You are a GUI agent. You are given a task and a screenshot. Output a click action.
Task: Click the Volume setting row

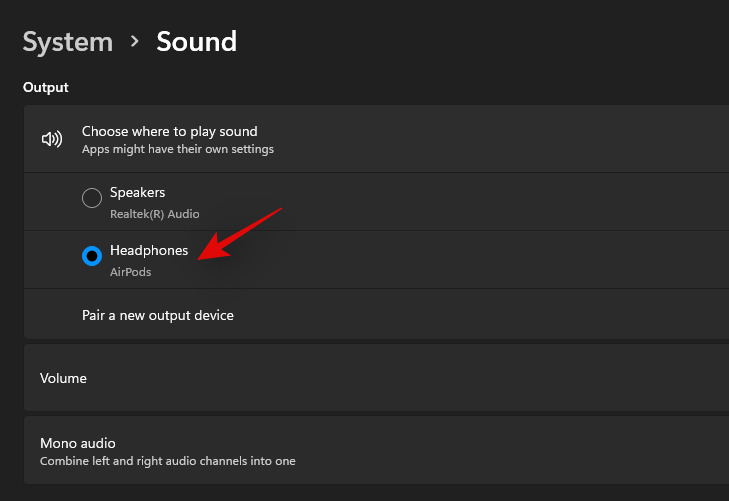(377, 378)
